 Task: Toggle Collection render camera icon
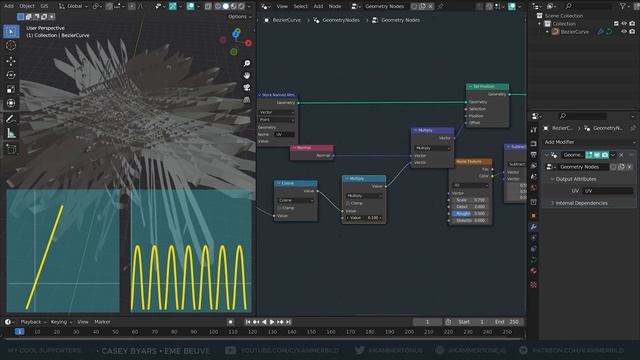tap(632, 24)
